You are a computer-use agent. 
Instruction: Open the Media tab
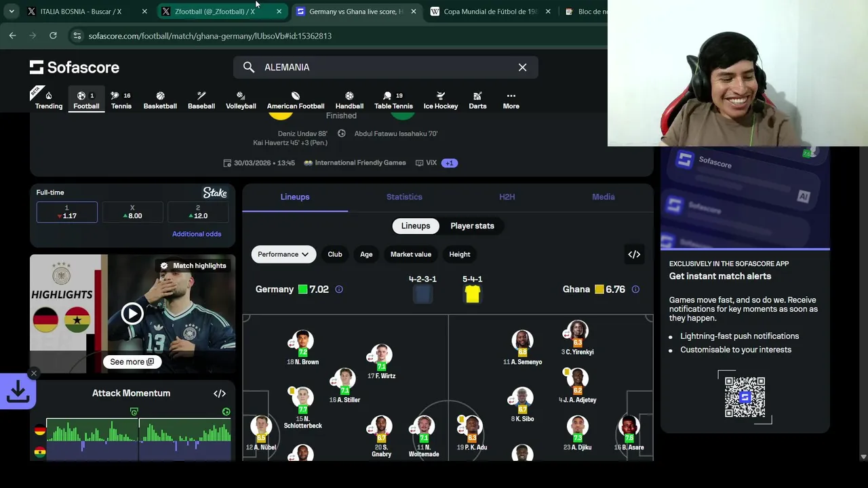point(603,197)
